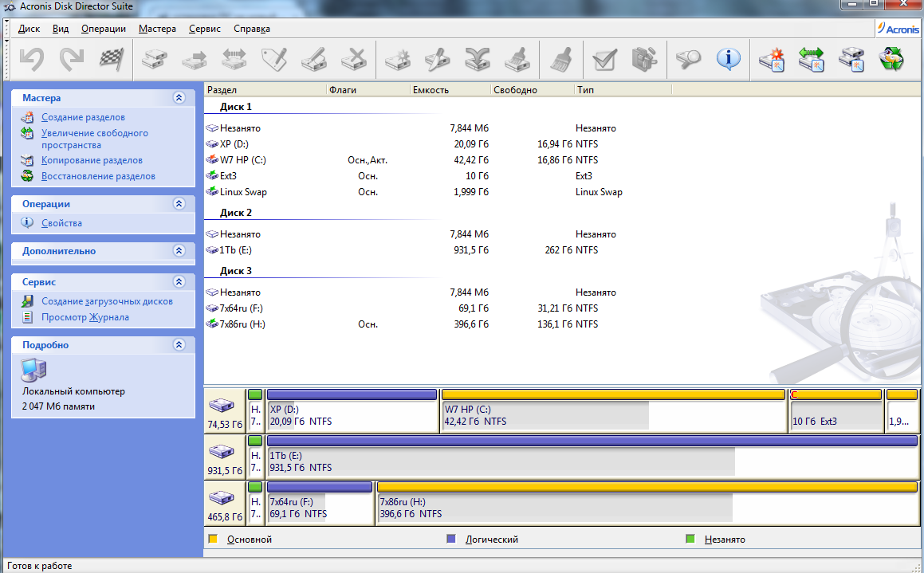This screenshot has width=924, height=573.
Task: Select the Linux Swap list row
Action: [438, 192]
